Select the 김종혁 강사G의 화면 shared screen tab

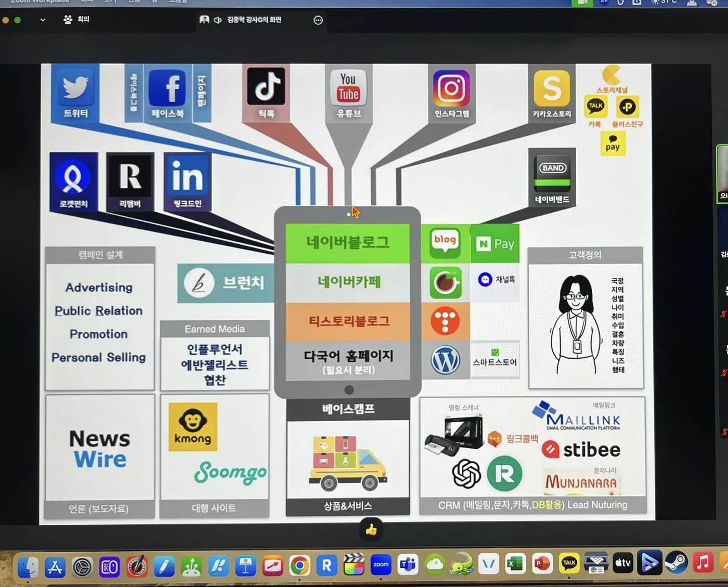(x=254, y=20)
